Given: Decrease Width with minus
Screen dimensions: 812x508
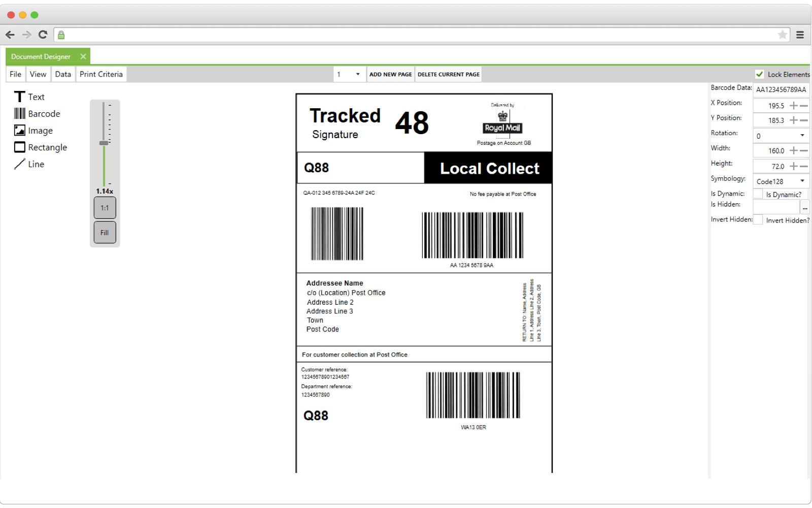Looking at the screenshot, I should pos(804,150).
